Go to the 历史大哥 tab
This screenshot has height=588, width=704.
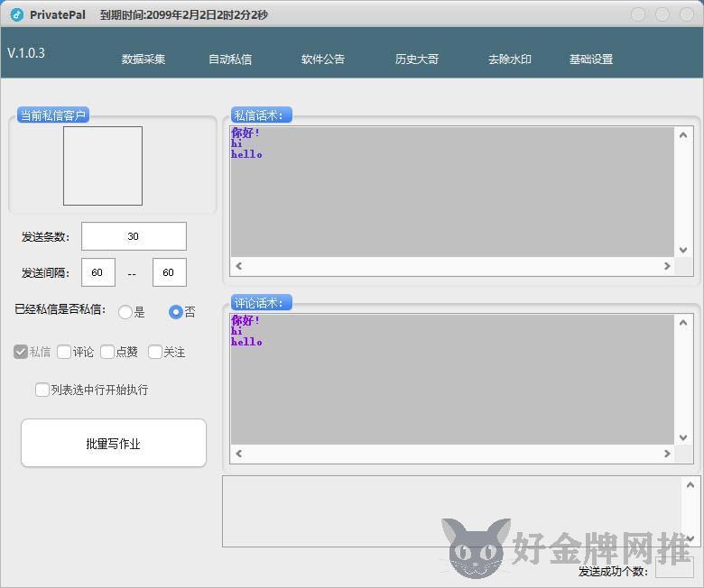point(417,60)
